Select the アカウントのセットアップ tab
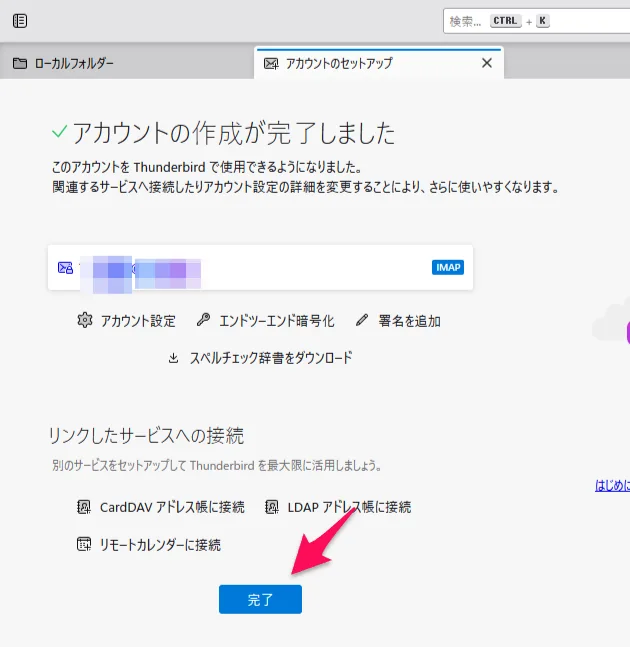This screenshot has height=647, width=630. [340, 64]
